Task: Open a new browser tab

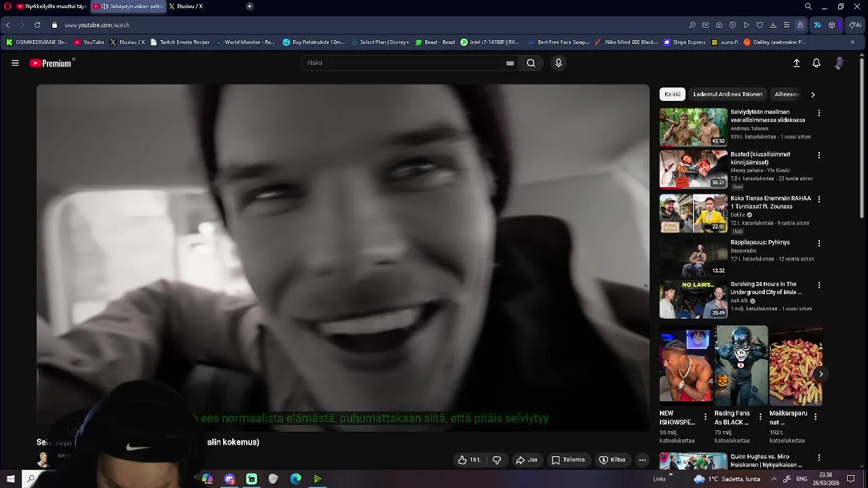Action: [250, 6]
